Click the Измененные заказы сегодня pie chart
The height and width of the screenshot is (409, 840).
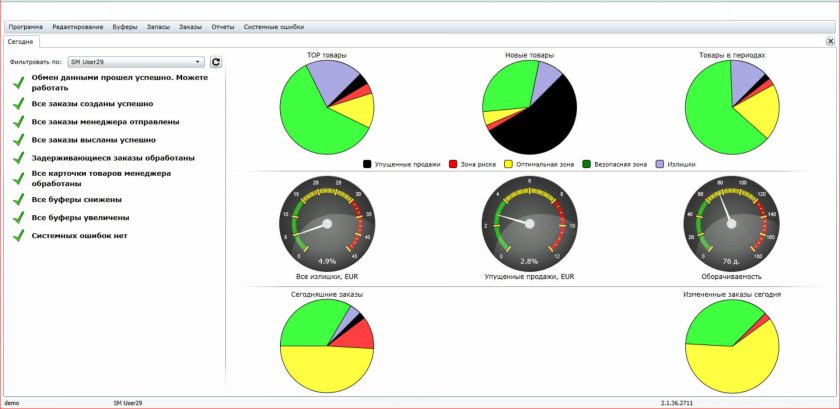click(732, 346)
